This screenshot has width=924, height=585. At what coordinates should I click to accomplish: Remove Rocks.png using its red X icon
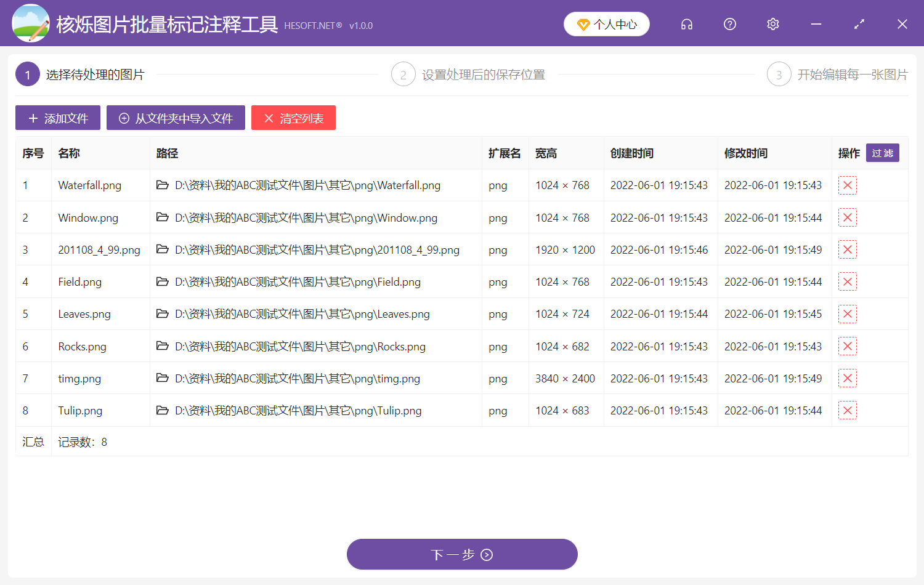848,346
